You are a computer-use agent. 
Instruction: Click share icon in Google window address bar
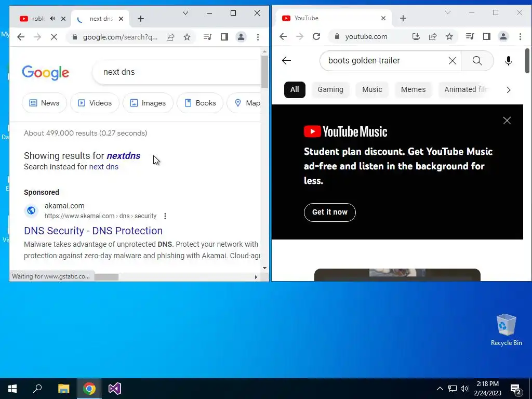pyautogui.click(x=170, y=37)
